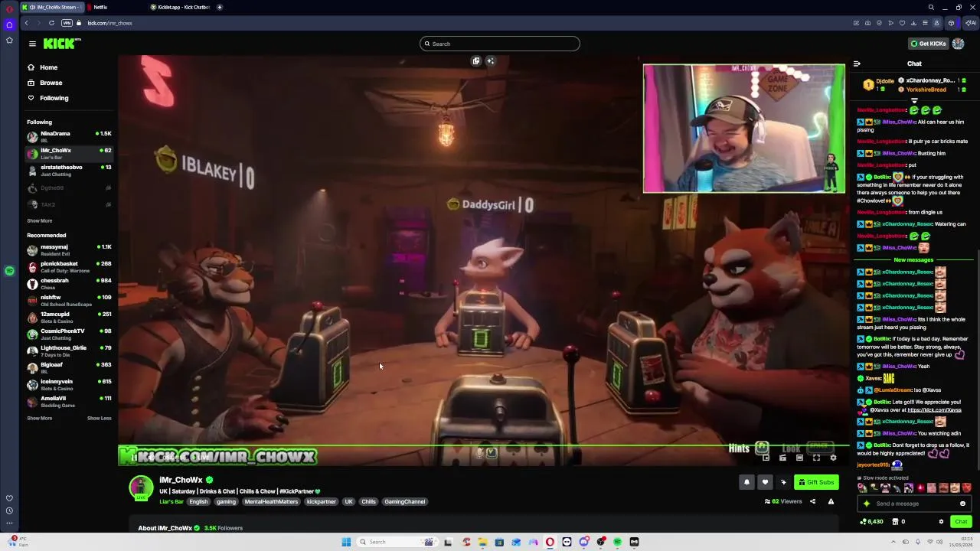This screenshot has height=551, width=980.
Task: Open Opera sidebar bookmarks star icon
Action: (9, 40)
